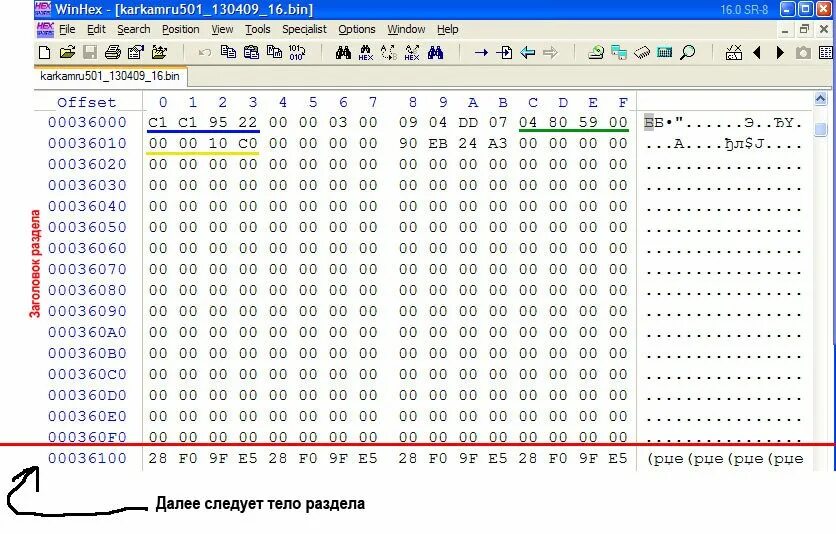Navigate back with the blue left arrow
Viewport: 836px width, 534px height.
point(527,52)
